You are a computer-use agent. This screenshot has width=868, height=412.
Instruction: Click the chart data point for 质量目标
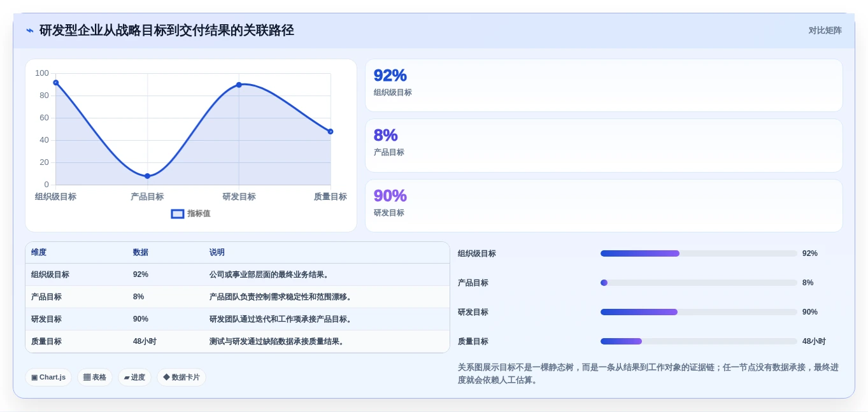point(331,131)
